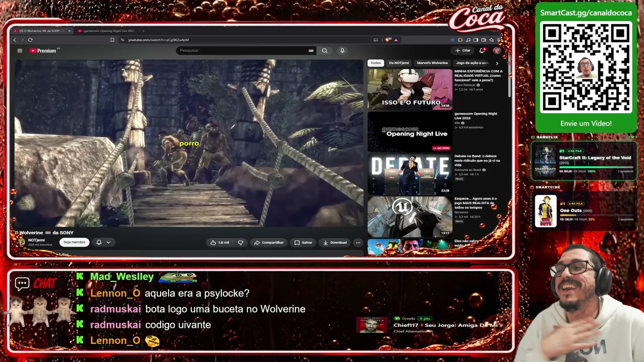Click the Lennon_O message 'aquela era a psylocke?'

pos(197,293)
